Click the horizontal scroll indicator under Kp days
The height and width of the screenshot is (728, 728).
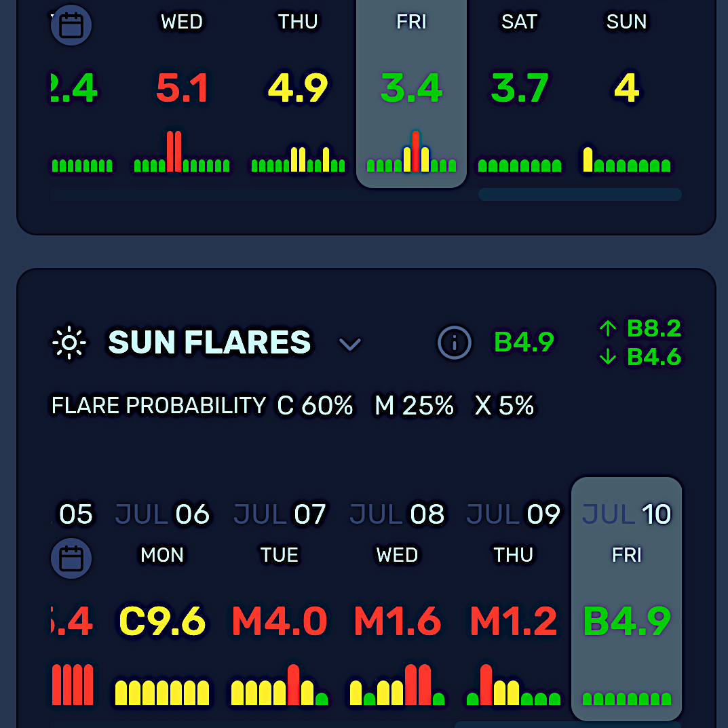pyautogui.click(x=580, y=194)
